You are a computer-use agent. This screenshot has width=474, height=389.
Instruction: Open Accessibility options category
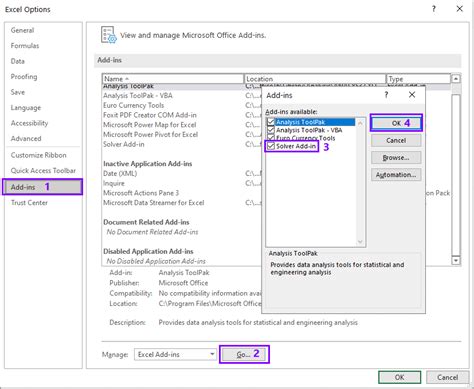[29, 123]
